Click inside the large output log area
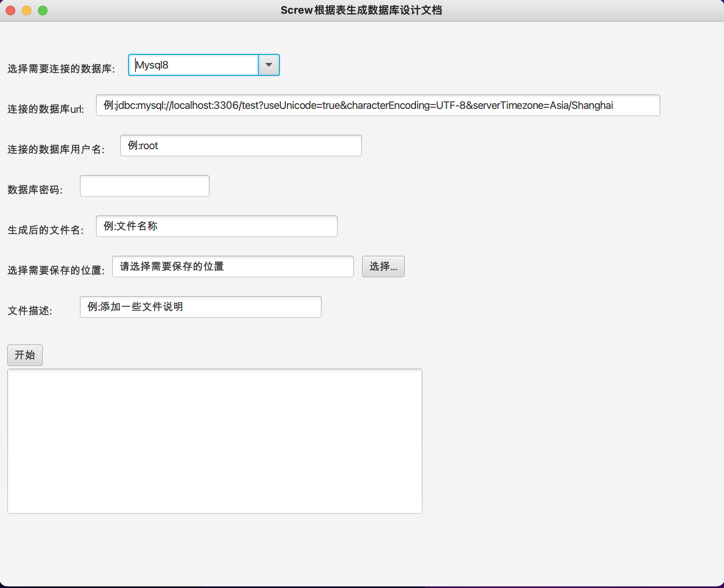724x588 pixels. [215, 441]
